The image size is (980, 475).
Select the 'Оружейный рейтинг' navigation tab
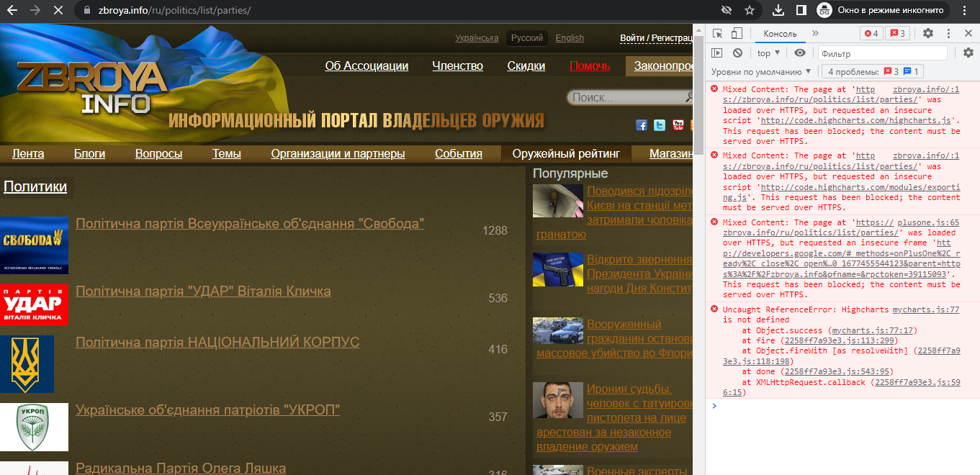[x=566, y=154]
